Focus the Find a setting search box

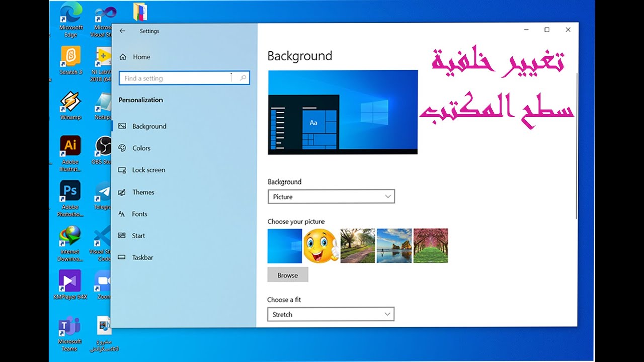click(x=184, y=78)
